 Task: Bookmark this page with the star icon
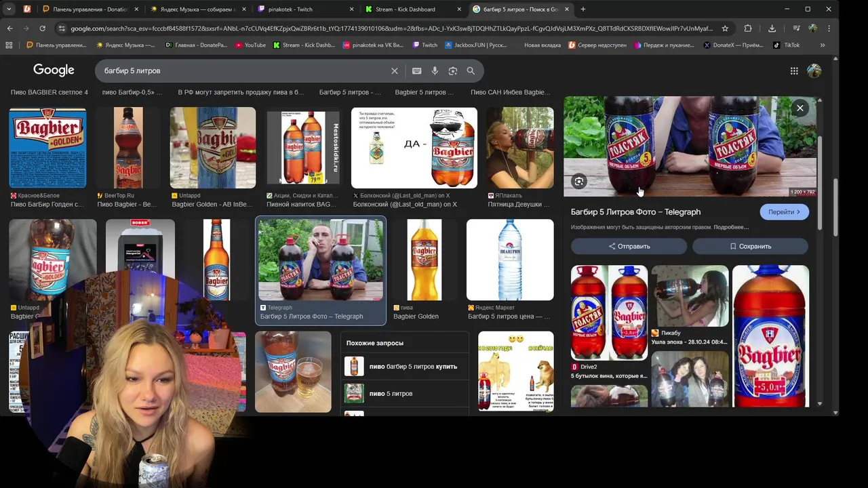(x=725, y=28)
